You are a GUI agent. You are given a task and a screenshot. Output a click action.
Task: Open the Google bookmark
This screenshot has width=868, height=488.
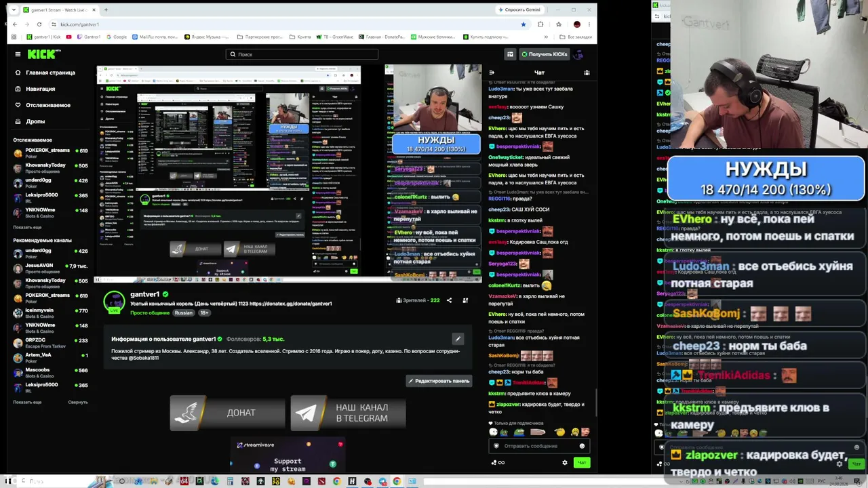[116, 37]
